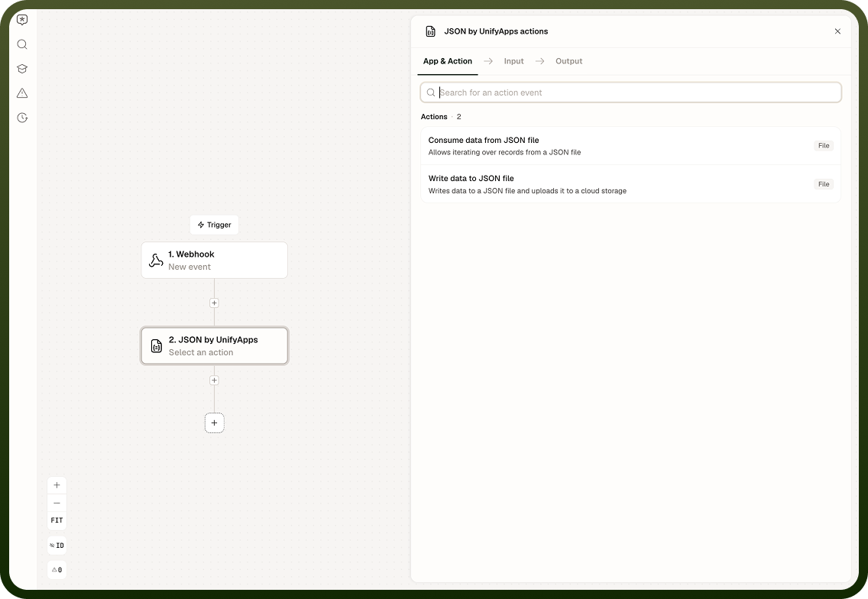
Task: Zoom out canvas with minus control
Action: click(57, 503)
